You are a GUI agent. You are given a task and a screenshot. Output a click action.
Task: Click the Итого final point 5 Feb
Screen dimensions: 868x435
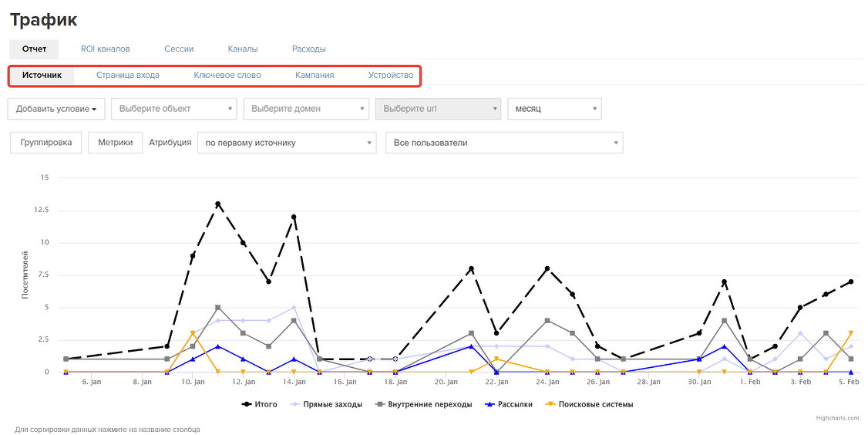point(851,282)
